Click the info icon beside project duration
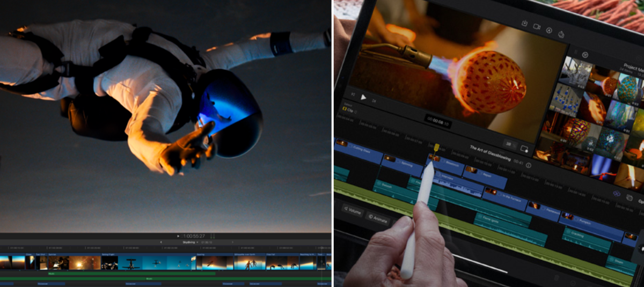Image resolution: width=644 pixels, height=287 pixels. (x=528, y=165)
